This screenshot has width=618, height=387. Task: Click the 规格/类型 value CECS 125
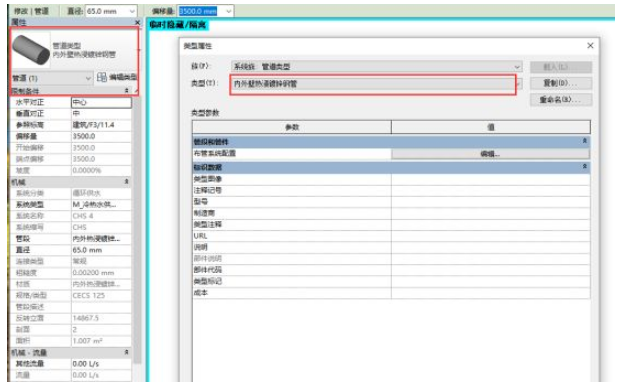click(101, 296)
